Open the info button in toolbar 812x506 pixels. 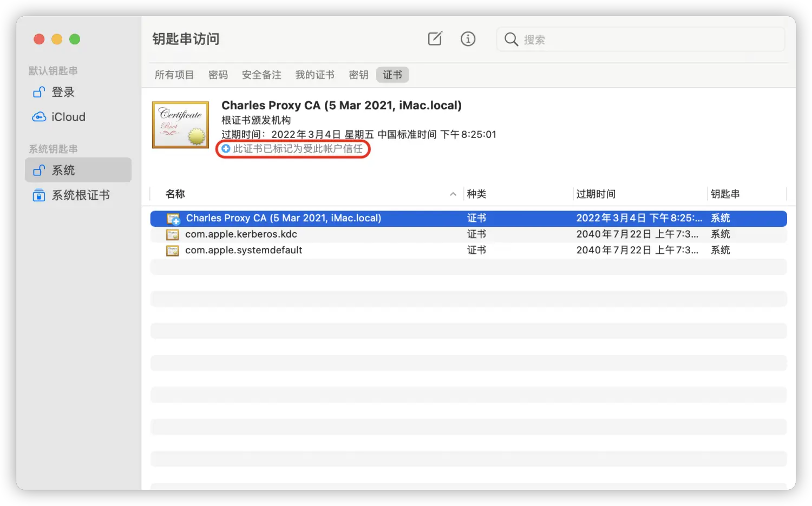[x=468, y=39]
